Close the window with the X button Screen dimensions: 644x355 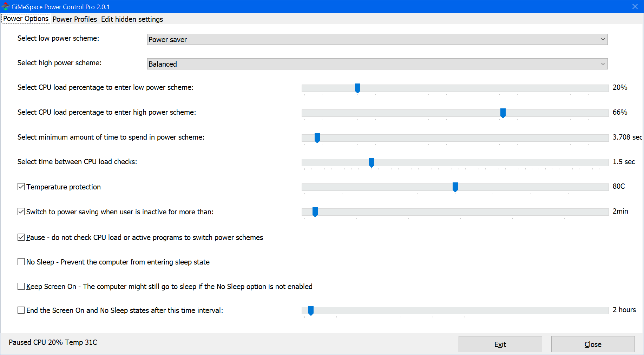pos(635,7)
